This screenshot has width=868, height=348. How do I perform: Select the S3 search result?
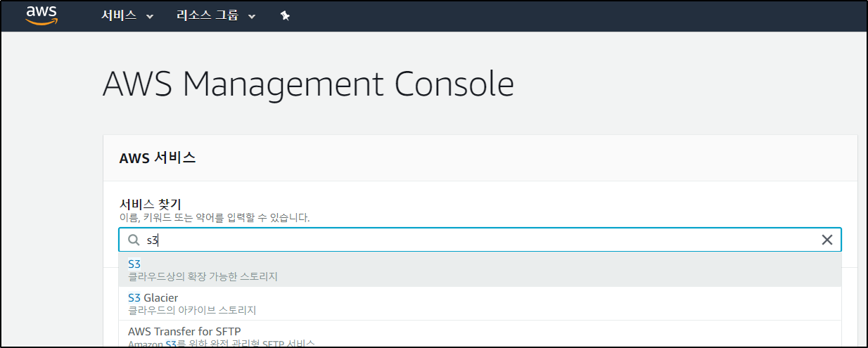[480, 269]
